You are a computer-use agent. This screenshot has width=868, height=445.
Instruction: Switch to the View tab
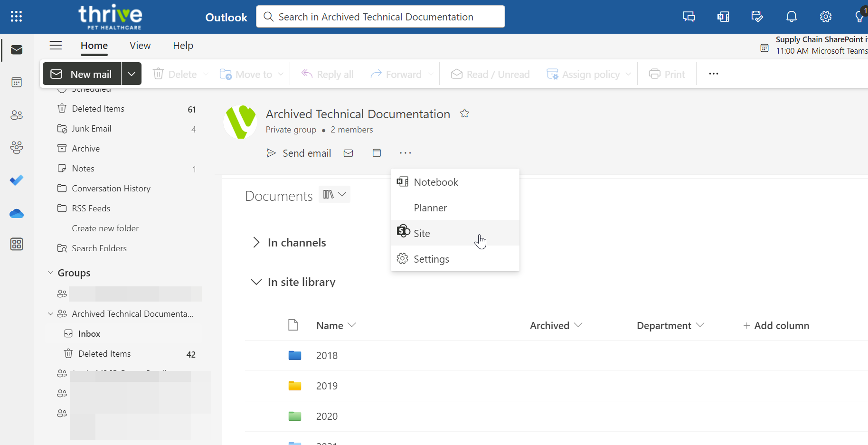coord(140,46)
